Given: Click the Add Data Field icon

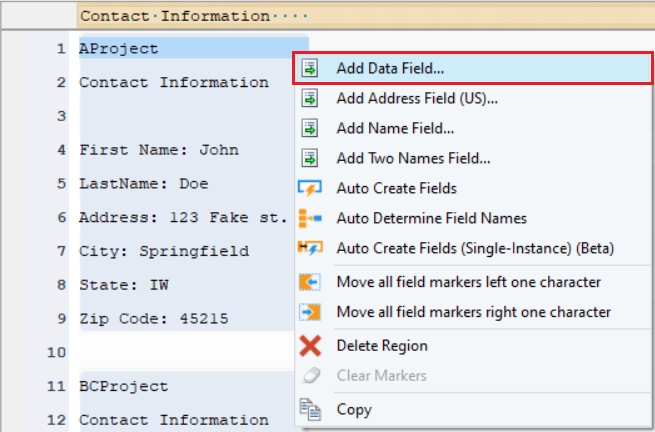Looking at the screenshot, I should click(310, 69).
